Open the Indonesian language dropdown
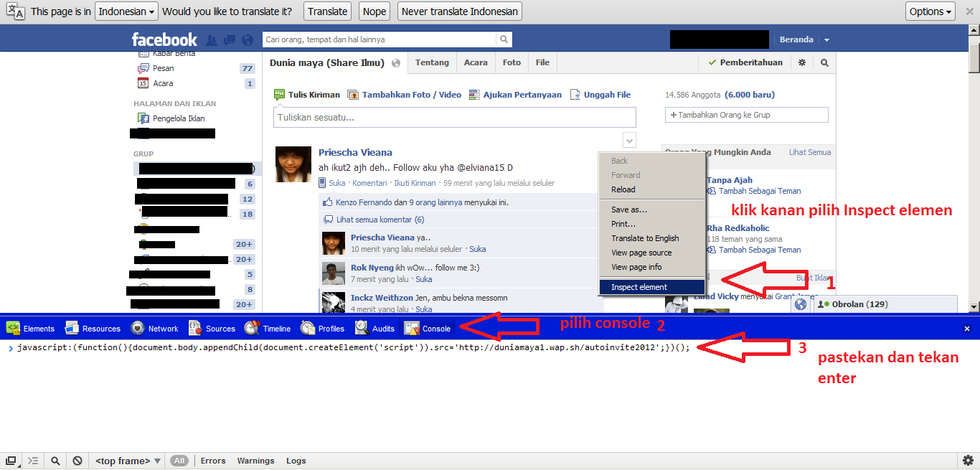The width and height of the screenshot is (980, 470). [x=126, y=11]
